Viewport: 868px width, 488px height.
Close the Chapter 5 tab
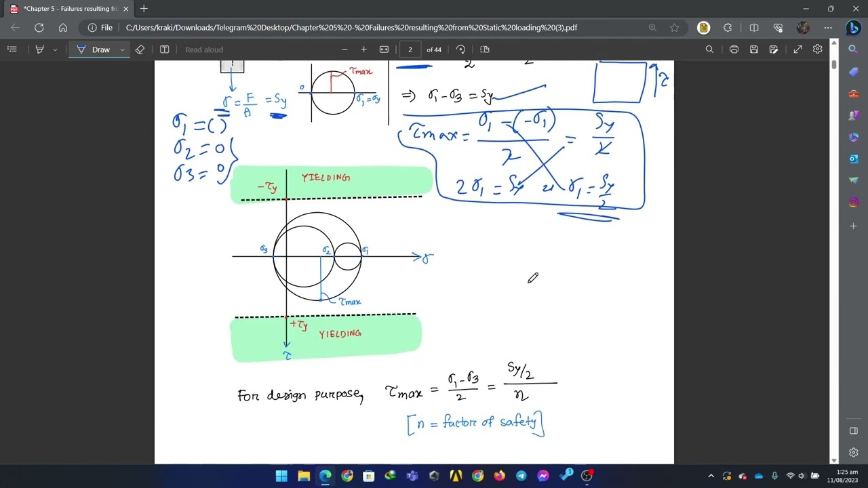(125, 9)
